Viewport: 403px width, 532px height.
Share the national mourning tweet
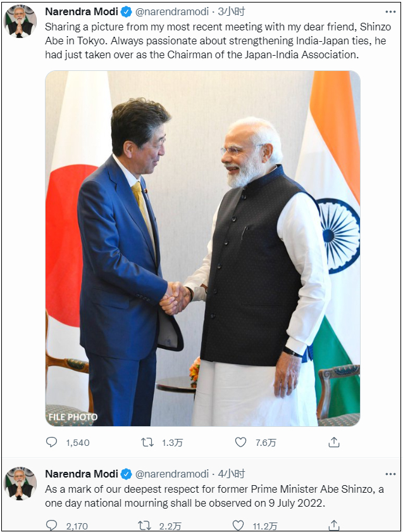pyautogui.click(x=334, y=525)
